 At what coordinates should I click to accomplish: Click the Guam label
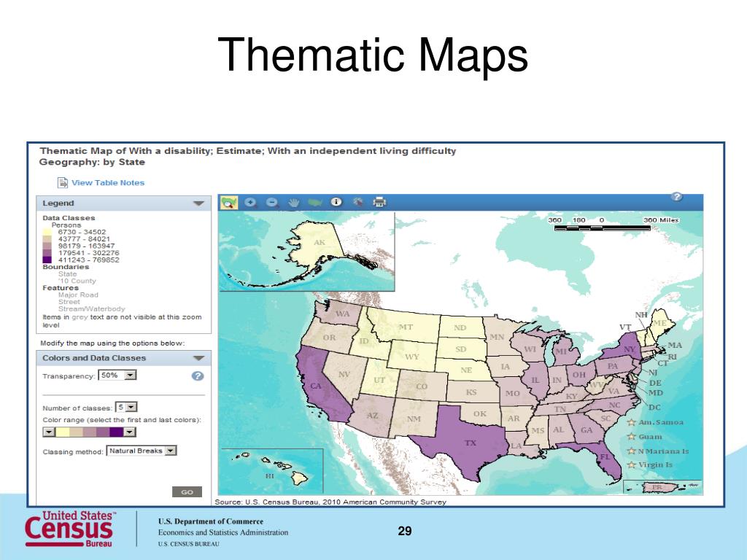(650, 437)
